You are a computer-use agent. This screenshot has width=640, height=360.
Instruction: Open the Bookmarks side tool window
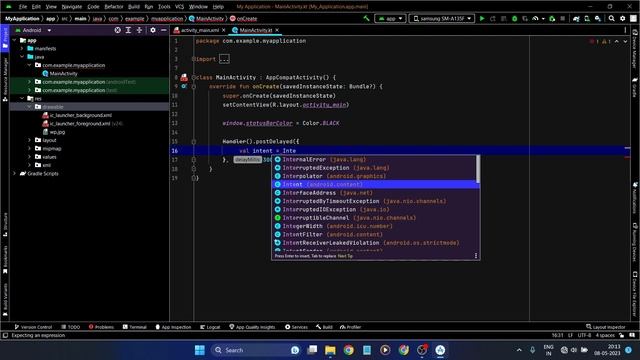tap(5, 260)
